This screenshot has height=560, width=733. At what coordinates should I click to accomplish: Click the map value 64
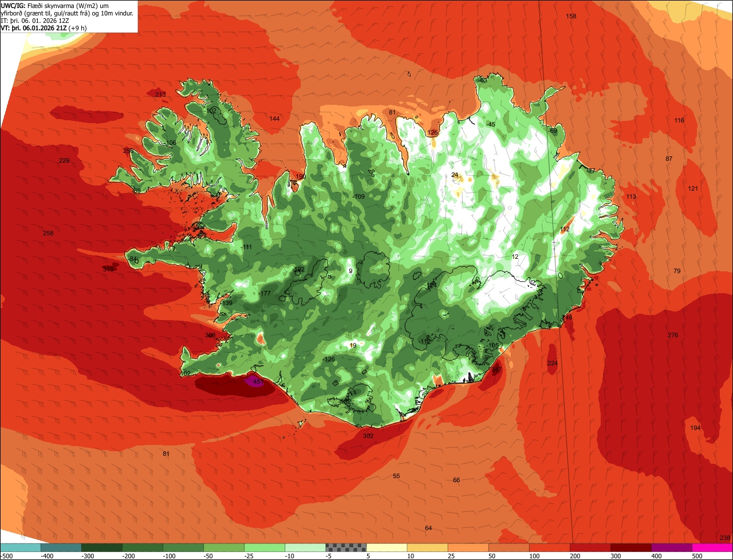[x=428, y=527]
